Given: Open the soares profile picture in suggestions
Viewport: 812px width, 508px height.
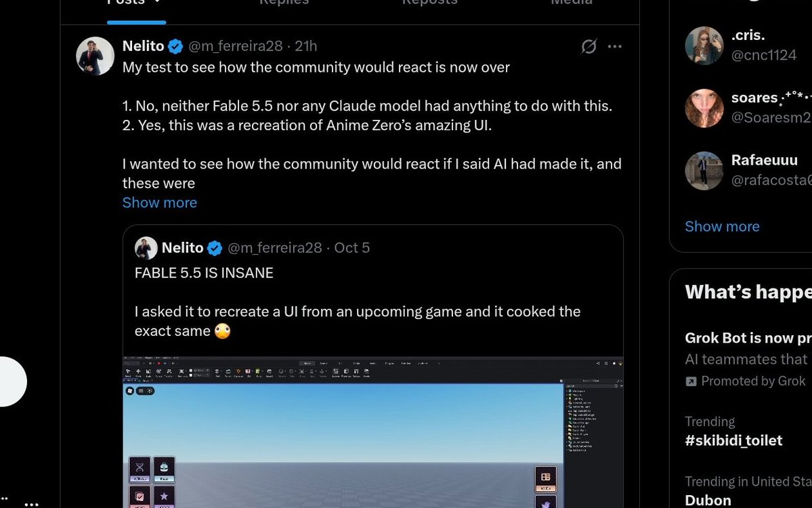Looking at the screenshot, I should (704, 108).
